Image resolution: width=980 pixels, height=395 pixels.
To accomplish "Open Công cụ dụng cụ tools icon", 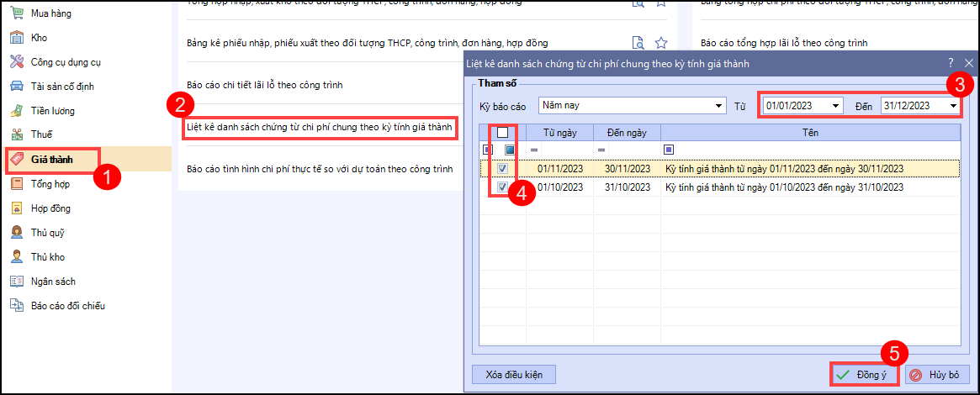I will (16, 62).
